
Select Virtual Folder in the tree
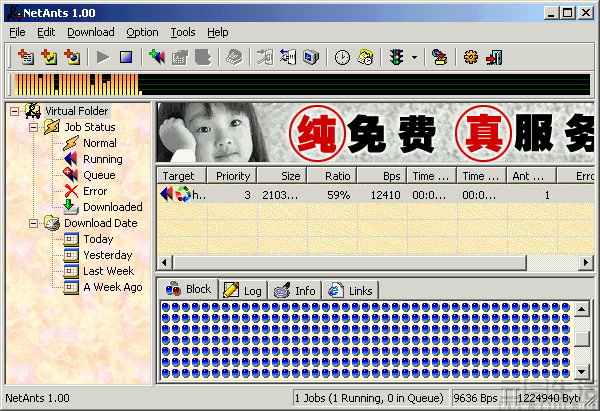[77, 111]
